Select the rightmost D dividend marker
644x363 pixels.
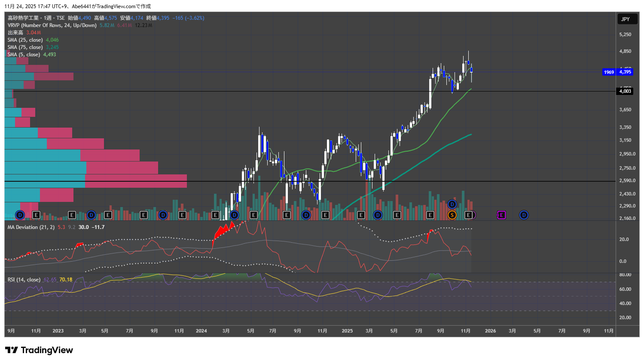click(524, 215)
